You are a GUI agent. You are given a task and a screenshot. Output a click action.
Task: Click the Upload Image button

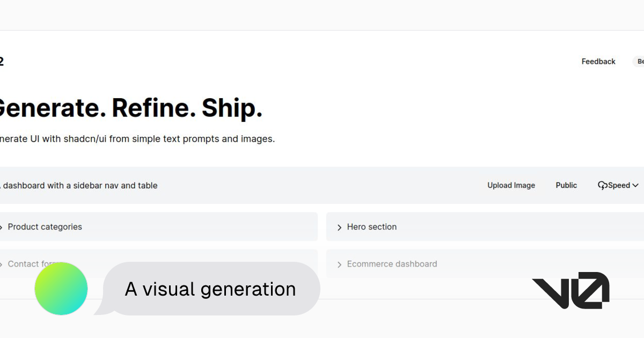(x=511, y=185)
